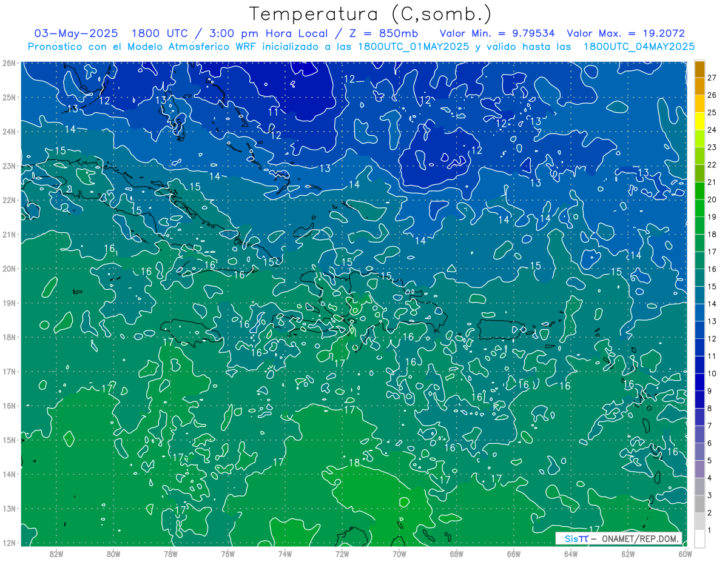Click the longitude label "76W"
This screenshot has width=728, height=562.
(227, 554)
